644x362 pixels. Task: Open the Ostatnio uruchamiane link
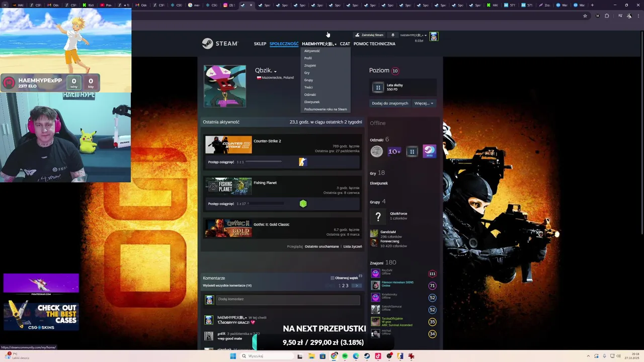[321, 246]
